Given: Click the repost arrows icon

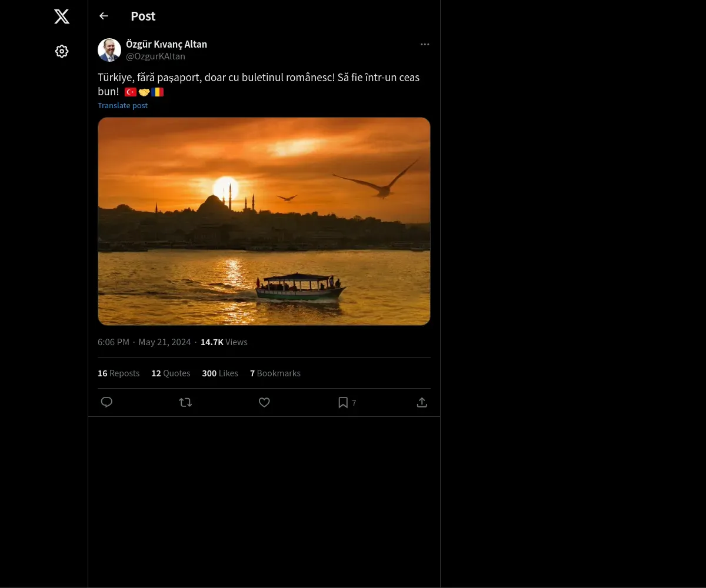Looking at the screenshot, I should tap(185, 402).
